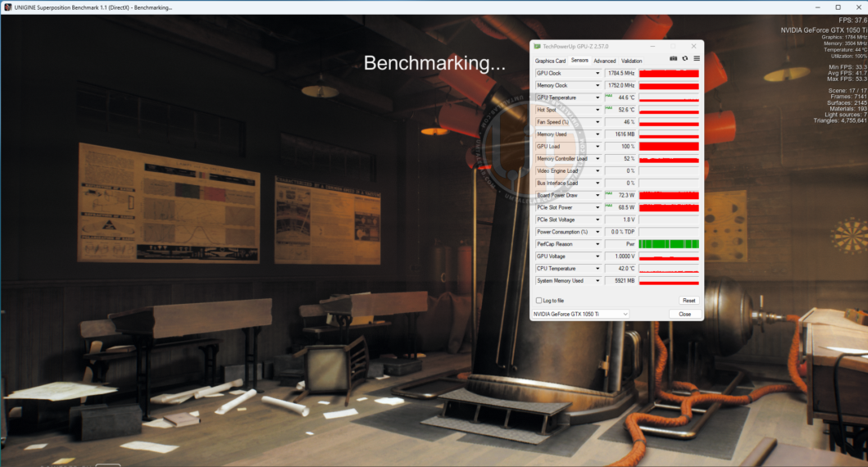Screen dimensions: 868x467
Task: Expand the System Memory Used dropdown
Action: [598, 280]
